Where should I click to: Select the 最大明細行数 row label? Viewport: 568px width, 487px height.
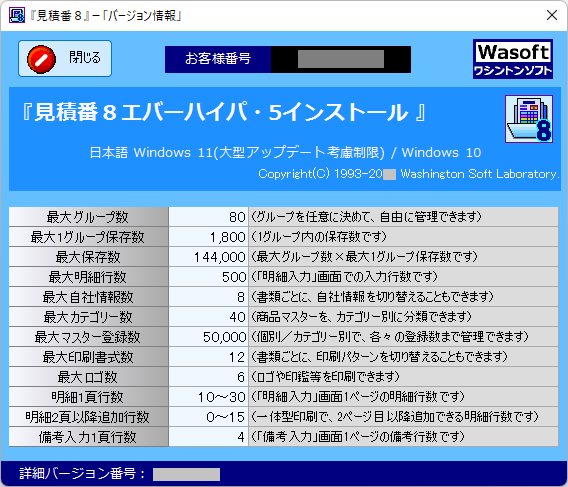pyautogui.click(x=88, y=277)
